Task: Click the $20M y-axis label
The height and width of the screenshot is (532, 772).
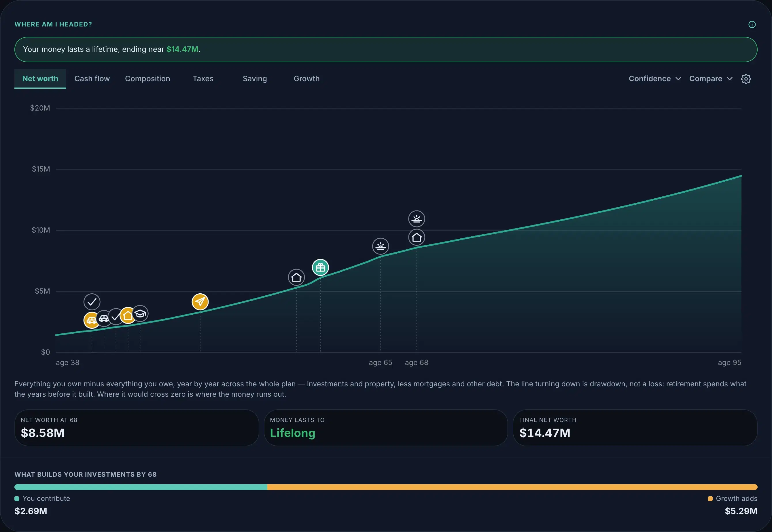Action: [40, 108]
